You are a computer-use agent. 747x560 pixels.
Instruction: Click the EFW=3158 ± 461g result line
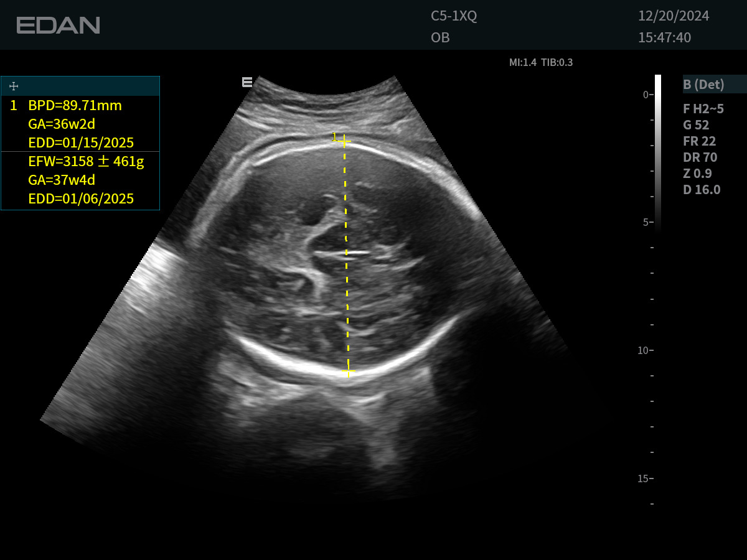tap(86, 162)
